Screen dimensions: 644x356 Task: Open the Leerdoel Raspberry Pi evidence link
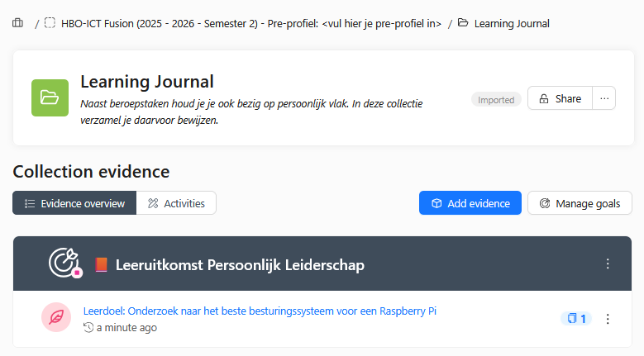click(260, 311)
